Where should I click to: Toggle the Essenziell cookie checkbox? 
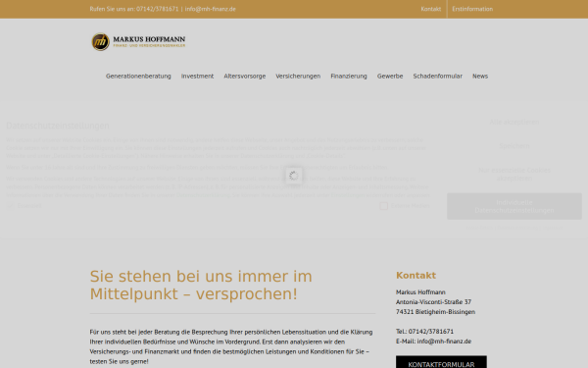(10, 206)
